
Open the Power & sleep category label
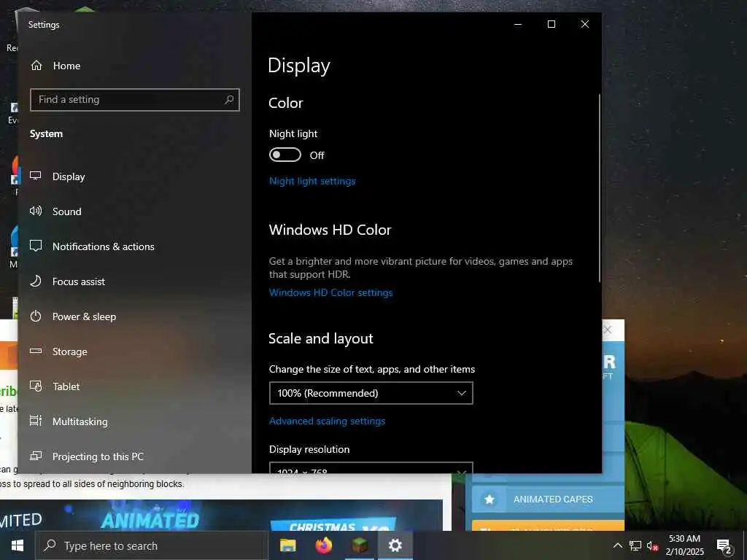[84, 316]
